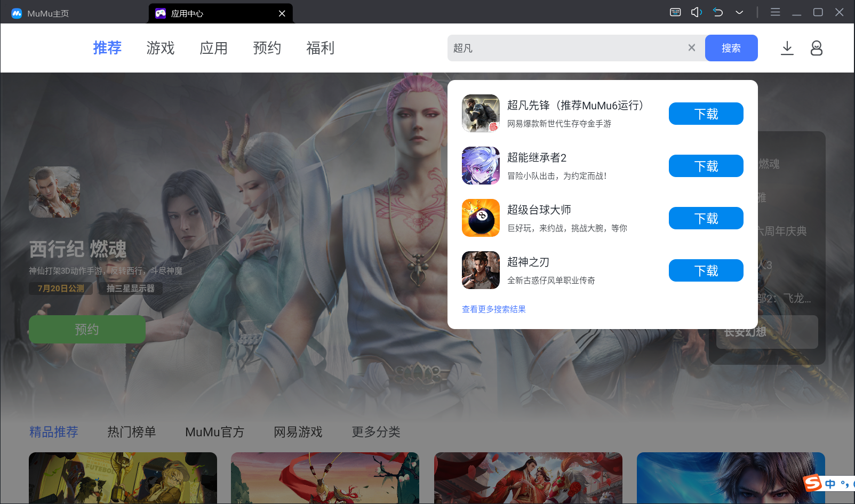Click the back arrow icon in title bar

point(718,12)
